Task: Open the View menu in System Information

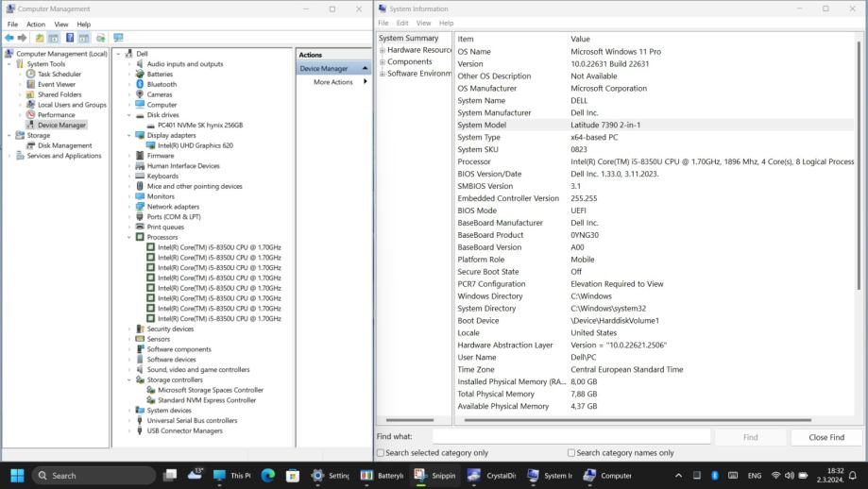Action: pyautogui.click(x=423, y=24)
